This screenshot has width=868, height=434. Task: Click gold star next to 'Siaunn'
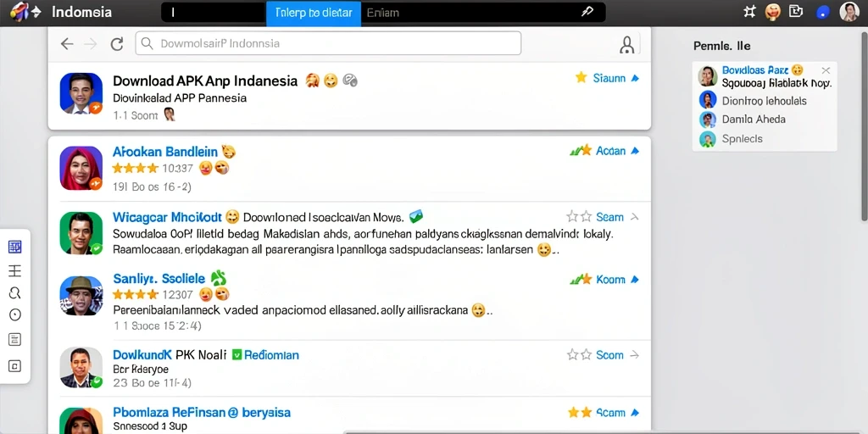(581, 77)
